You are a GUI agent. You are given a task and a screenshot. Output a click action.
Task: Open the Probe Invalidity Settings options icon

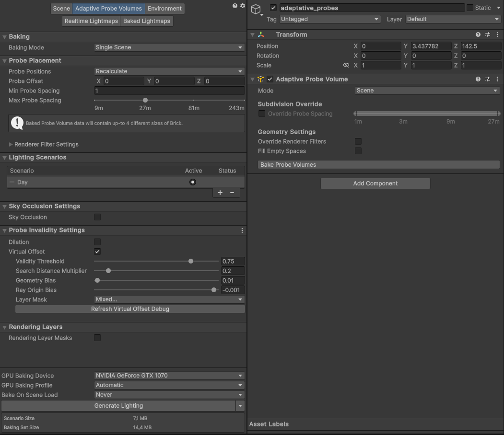click(242, 230)
